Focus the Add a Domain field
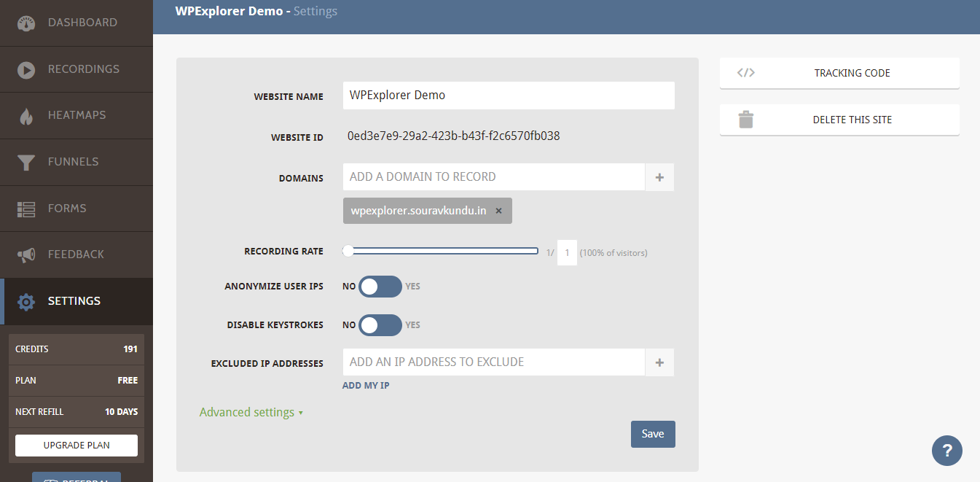 point(494,177)
